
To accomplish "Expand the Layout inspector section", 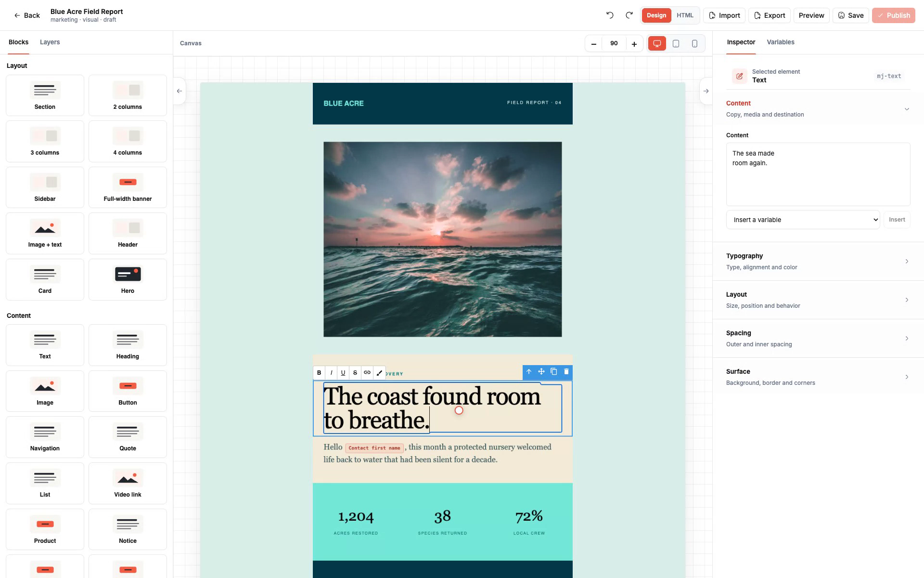I will tap(818, 300).
